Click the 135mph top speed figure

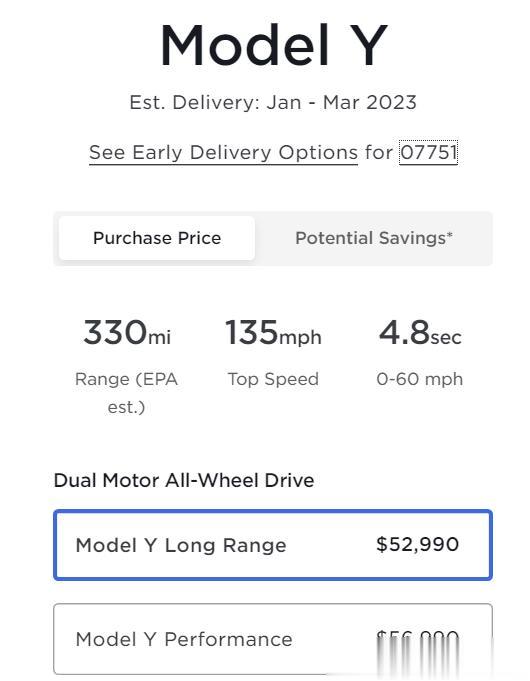point(273,333)
